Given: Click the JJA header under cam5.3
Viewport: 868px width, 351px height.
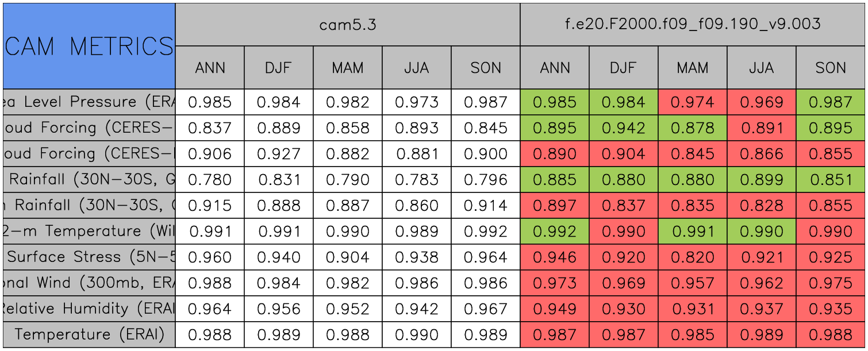Looking at the screenshot, I should click(416, 68).
